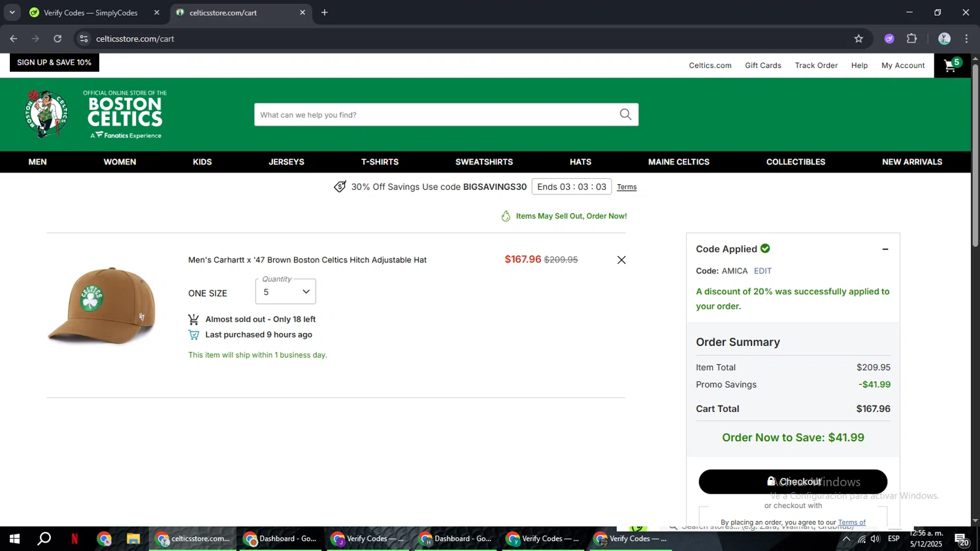Open the volume control in system tray
Image resolution: width=980 pixels, height=551 pixels.
875,539
